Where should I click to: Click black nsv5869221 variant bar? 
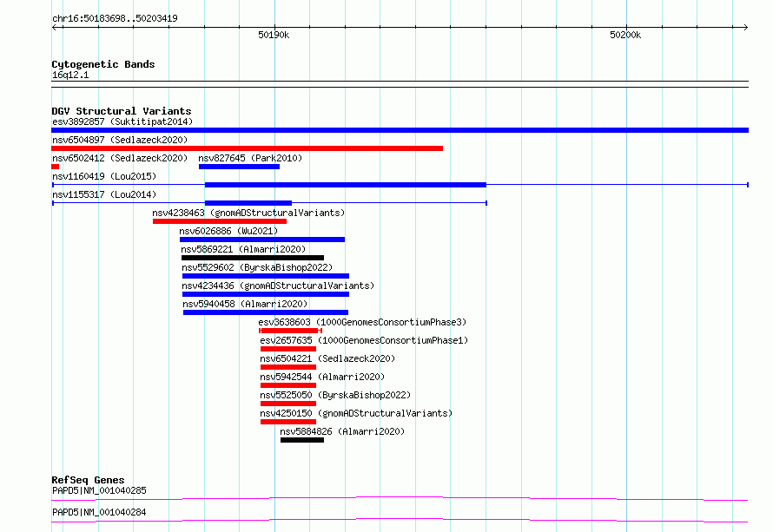(x=253, y=258)
